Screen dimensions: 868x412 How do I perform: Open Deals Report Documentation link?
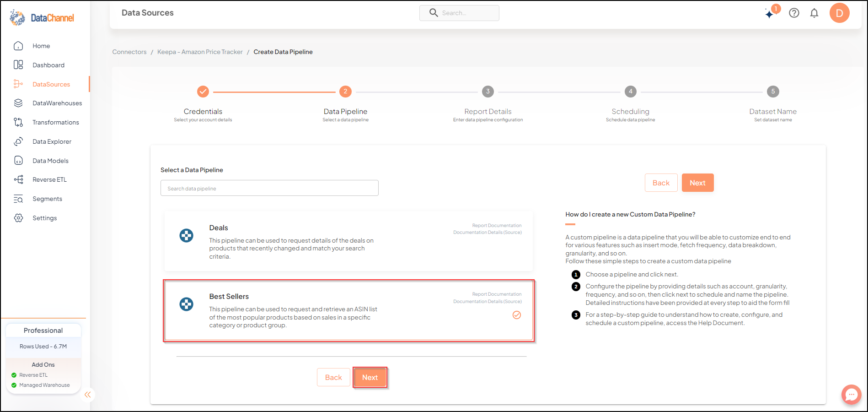point(497,225)
